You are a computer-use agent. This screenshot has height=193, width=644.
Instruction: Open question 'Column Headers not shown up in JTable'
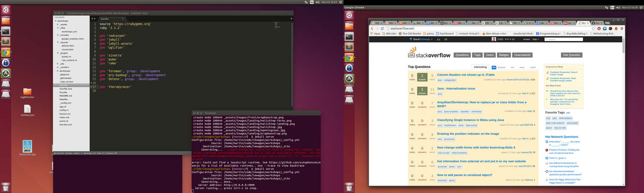point(466,75)
